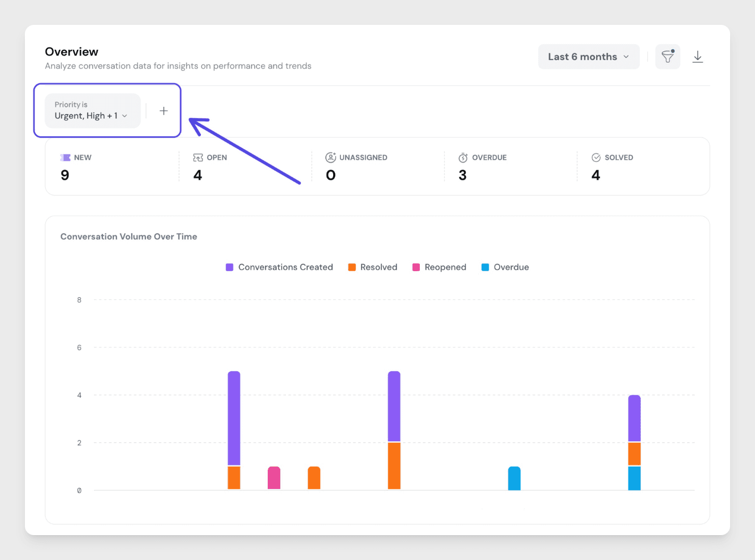Toggle Reopened series in chart legend
The width and height of the screenshot is (755, 560).
point(439,267)
